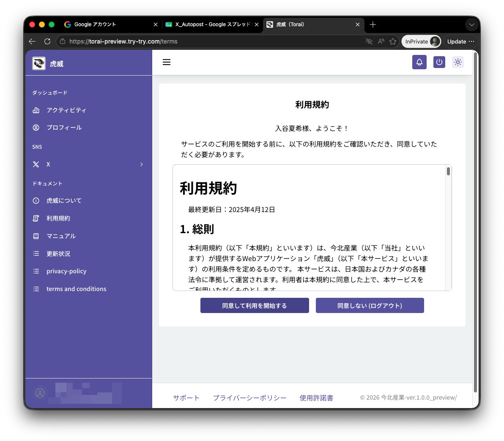Click 最終更新日：2025年4月12日 text
This screenshot has width=504, height=441.
tap(231, 210)
